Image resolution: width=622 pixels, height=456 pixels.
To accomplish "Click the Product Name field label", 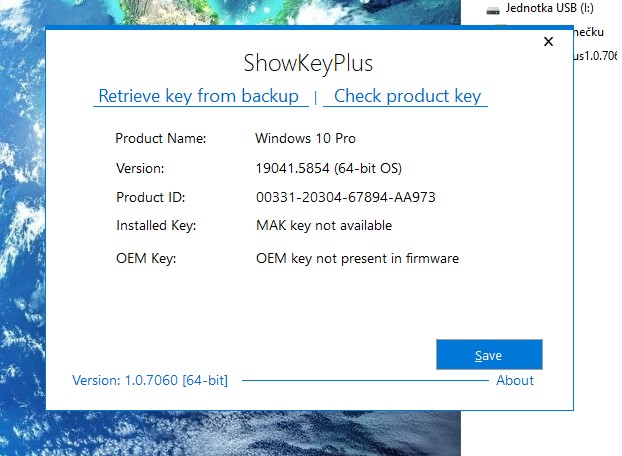I will [161, 138].
